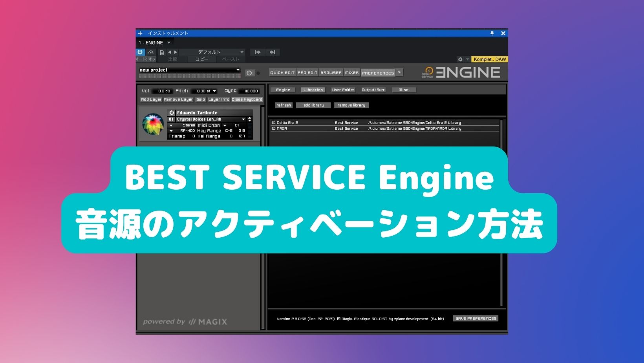The height and width of the screenshot is (363, 644).
Task: Open the Crystal Voices Eeh_Ah layer dropdown
Action: (243, 119)
